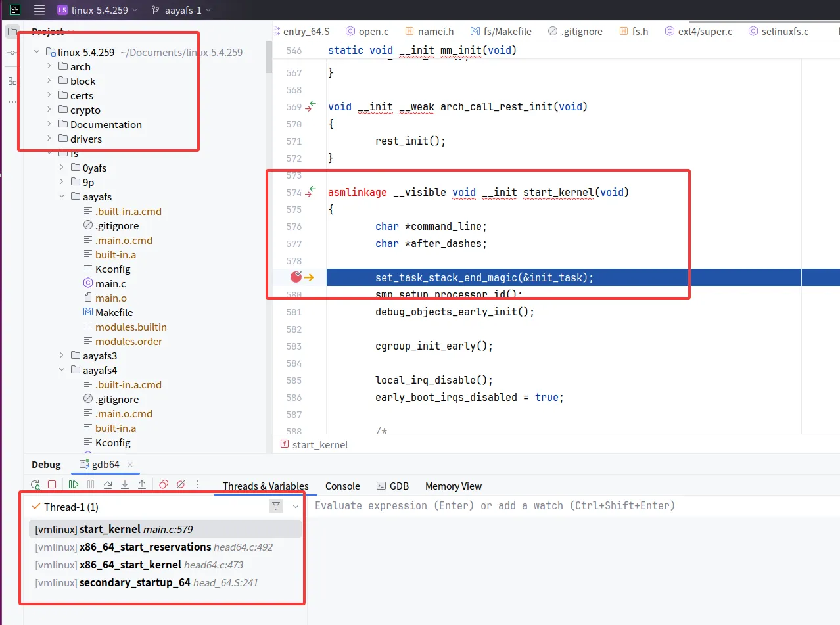
Task: Click the gutter navigation icon on line 569
Action: 312,106
